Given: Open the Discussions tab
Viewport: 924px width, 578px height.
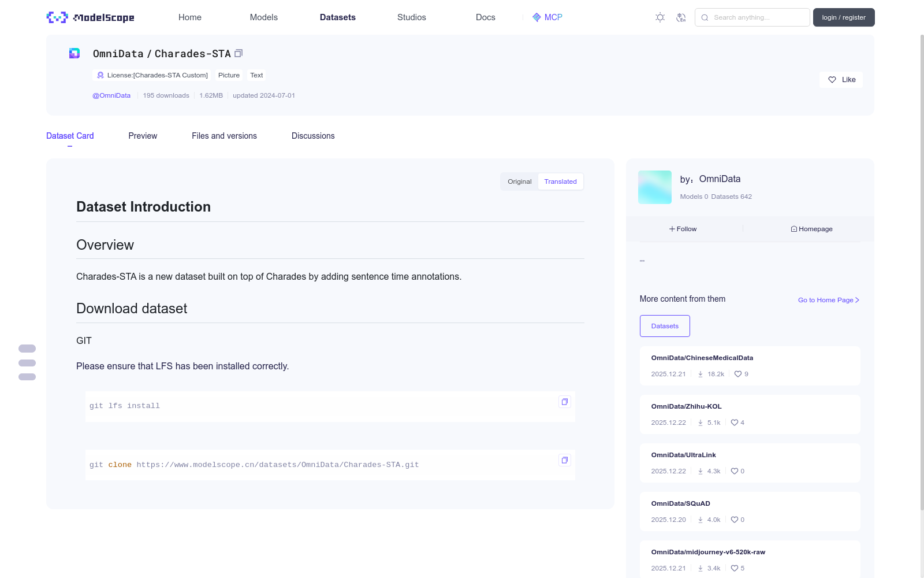Looking at the screenshot, I should pos(313,136).
